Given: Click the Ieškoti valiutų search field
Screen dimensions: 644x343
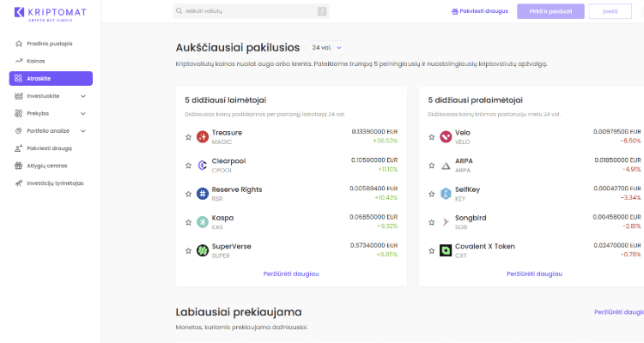Looking at the screenshot, I should pyautogui.click(x=251, y=11).
